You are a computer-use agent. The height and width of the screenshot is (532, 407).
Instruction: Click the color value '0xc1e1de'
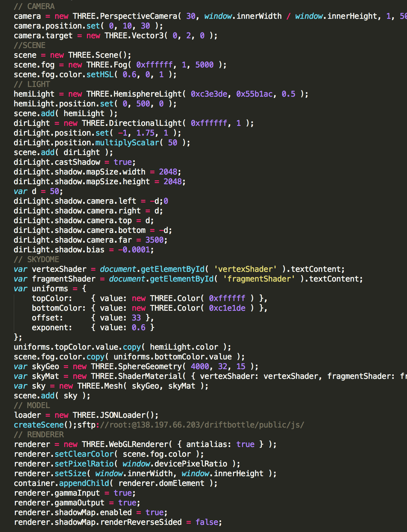point(227,308)
